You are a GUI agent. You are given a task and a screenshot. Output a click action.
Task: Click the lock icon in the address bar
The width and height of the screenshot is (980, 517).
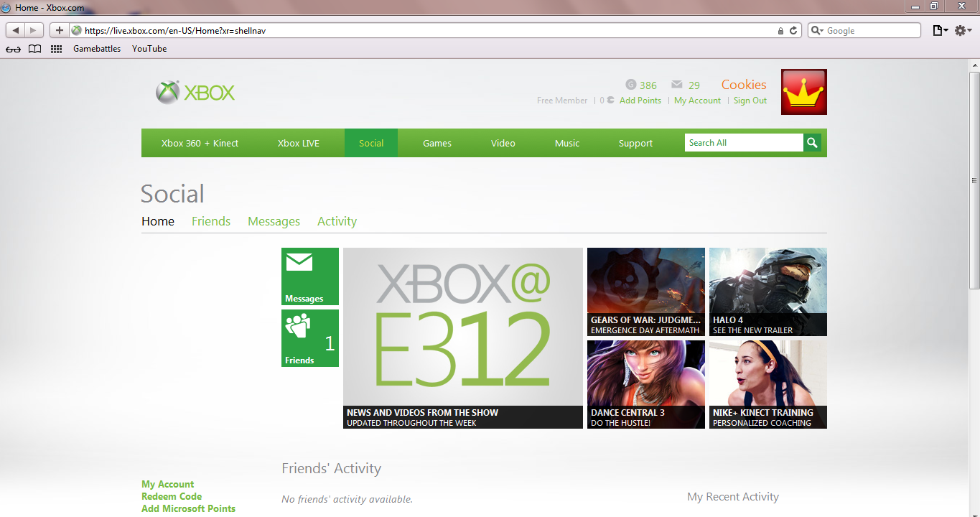780,31
